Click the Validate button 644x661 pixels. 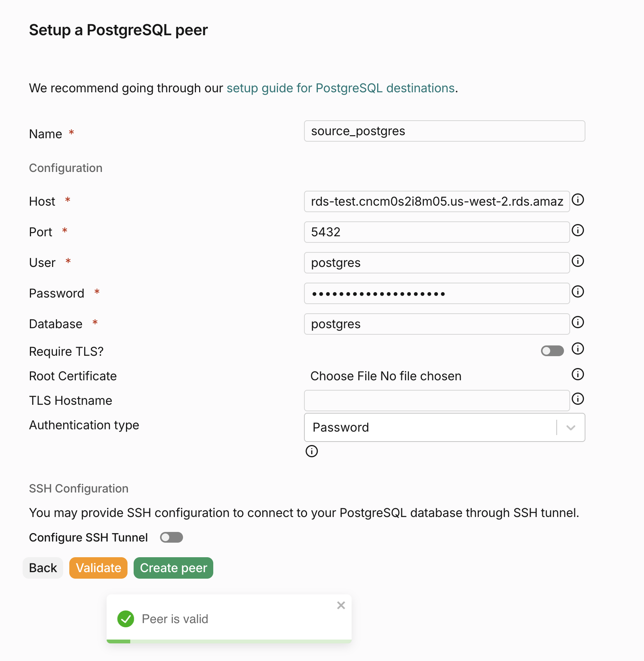tap(98, 568)
